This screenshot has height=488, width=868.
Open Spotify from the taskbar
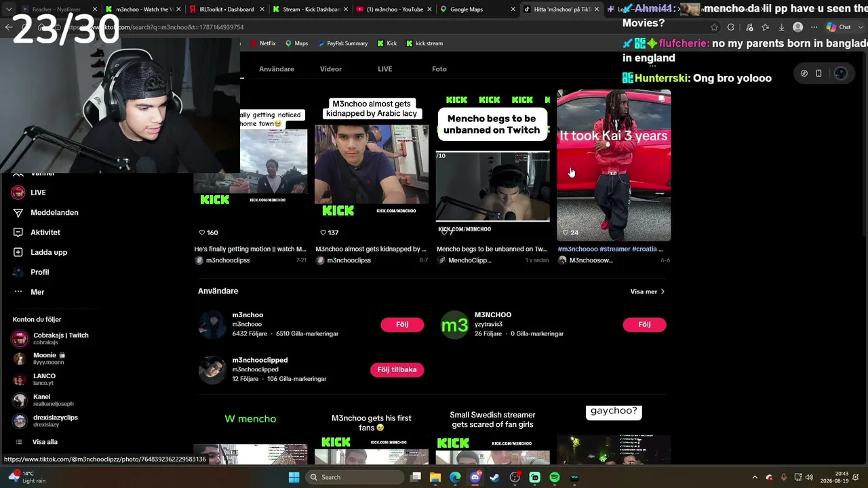[x=555, y=477]
